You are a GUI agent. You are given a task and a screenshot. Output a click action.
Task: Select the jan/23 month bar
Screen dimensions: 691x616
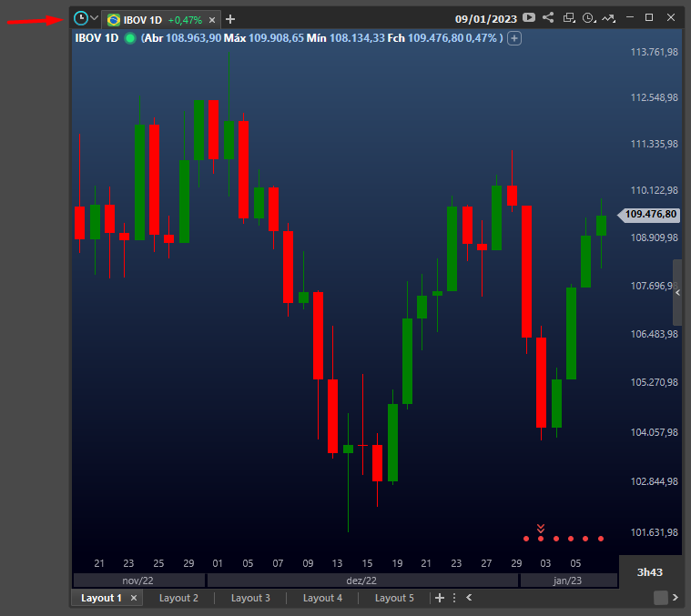tap(568, 581)
